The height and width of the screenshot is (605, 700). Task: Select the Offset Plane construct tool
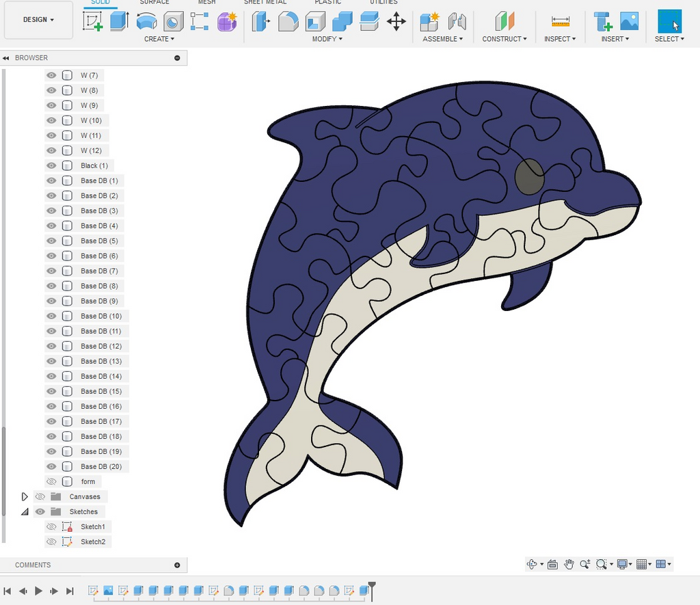(504, 21)
